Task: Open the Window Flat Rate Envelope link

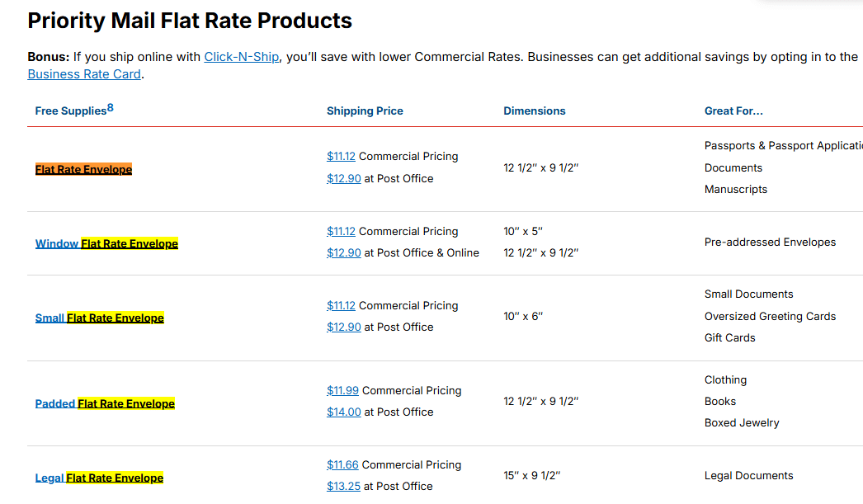Action: coord(106,243)
